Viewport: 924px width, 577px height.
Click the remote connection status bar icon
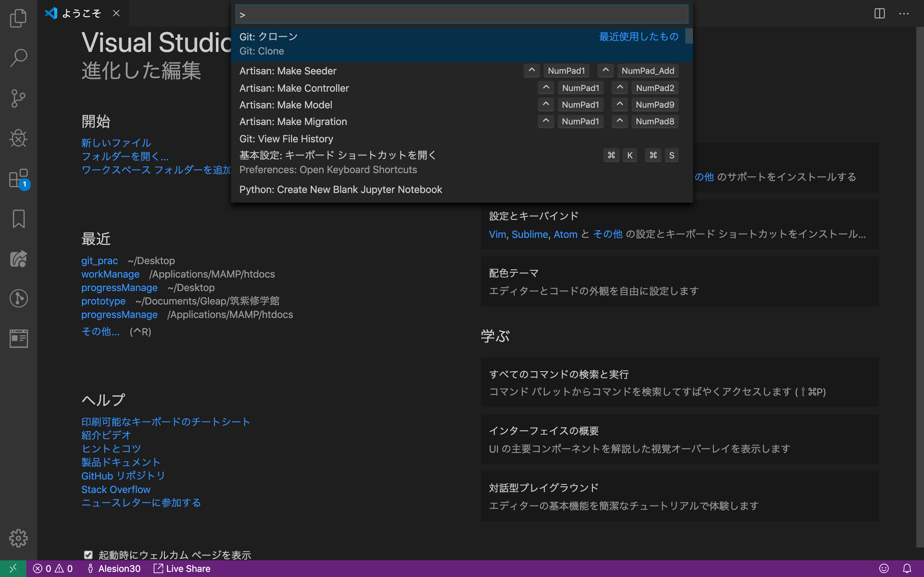tap(13, 568)
